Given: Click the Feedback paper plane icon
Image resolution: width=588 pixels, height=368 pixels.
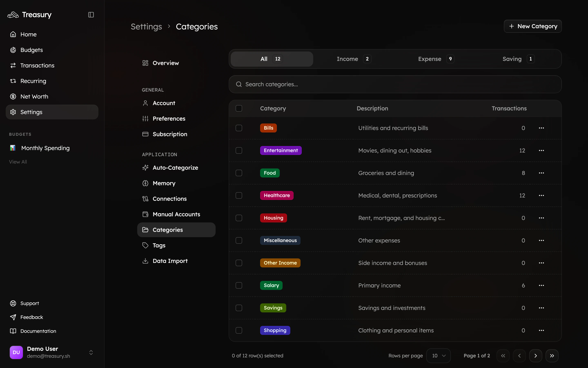Looking at the screenshot, I should (13, 317).
